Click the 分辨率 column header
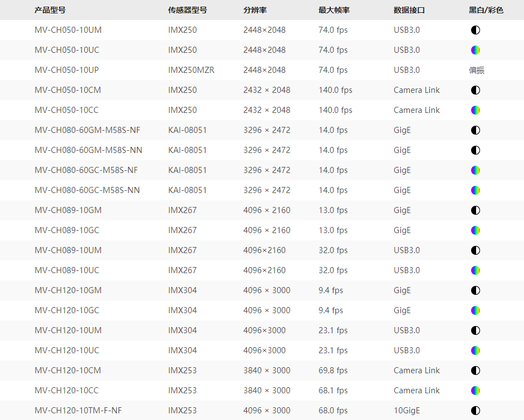This screenshot has height=420, width=524. [x=254, y=10]
